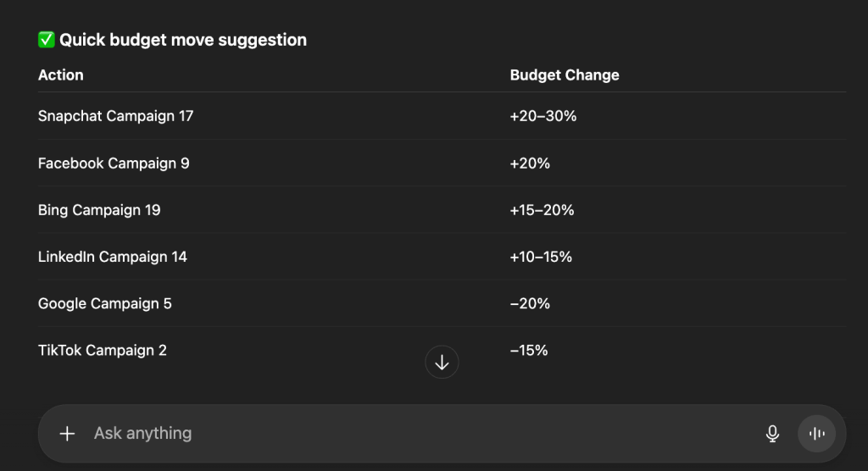Click the 'Action' column header
This screenshot has height=471, width=868.
[x=61, y=75]
